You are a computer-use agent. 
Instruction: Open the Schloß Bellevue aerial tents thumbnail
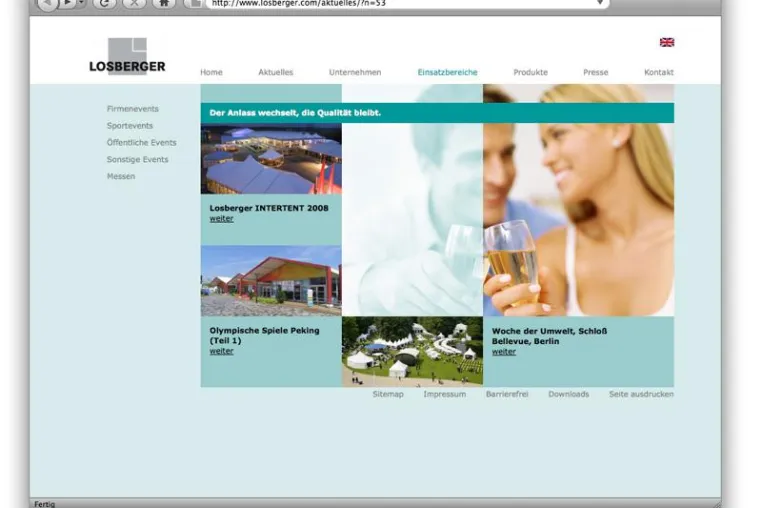coord(412,351)
